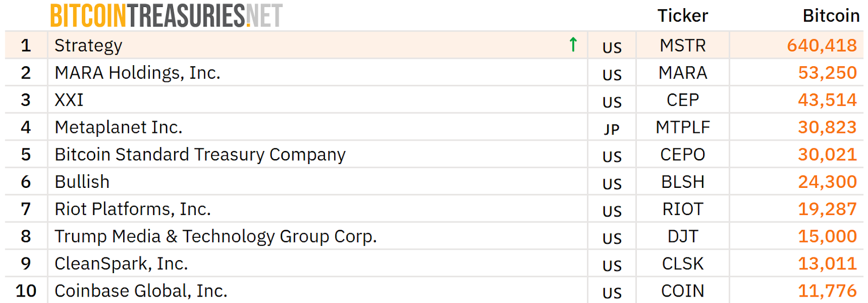
Task: Click the COIN ticker symbol
Action: [x=682, y=291]
